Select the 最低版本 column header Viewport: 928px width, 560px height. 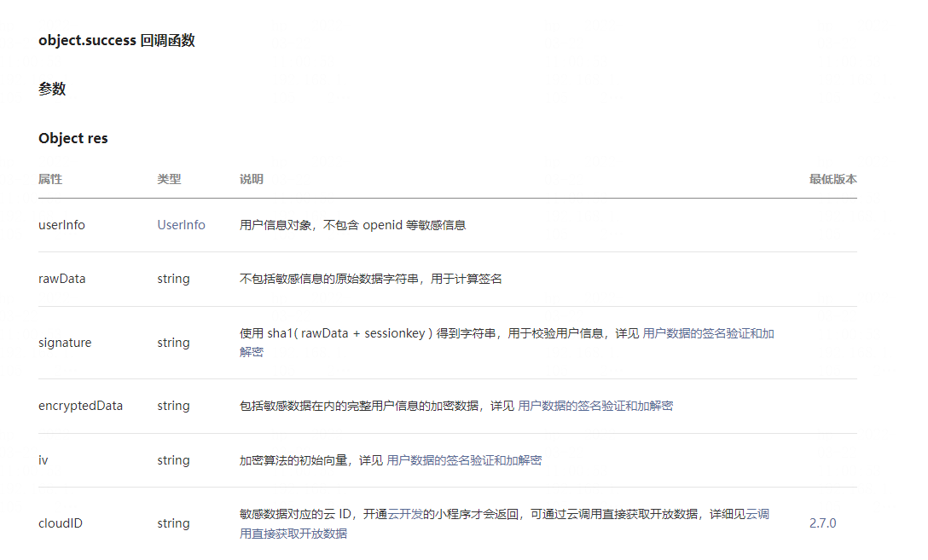pyautogui.click(x=833, y=179)
